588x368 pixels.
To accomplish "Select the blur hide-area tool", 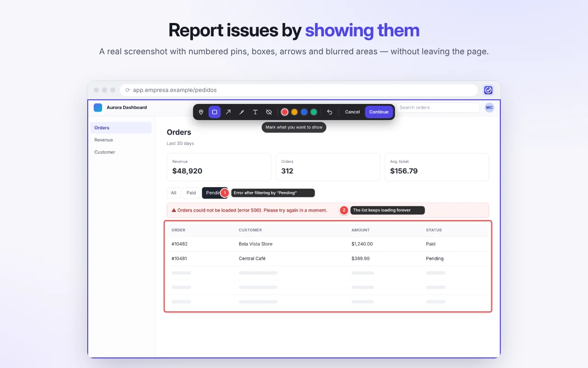I will click(269, 112).
